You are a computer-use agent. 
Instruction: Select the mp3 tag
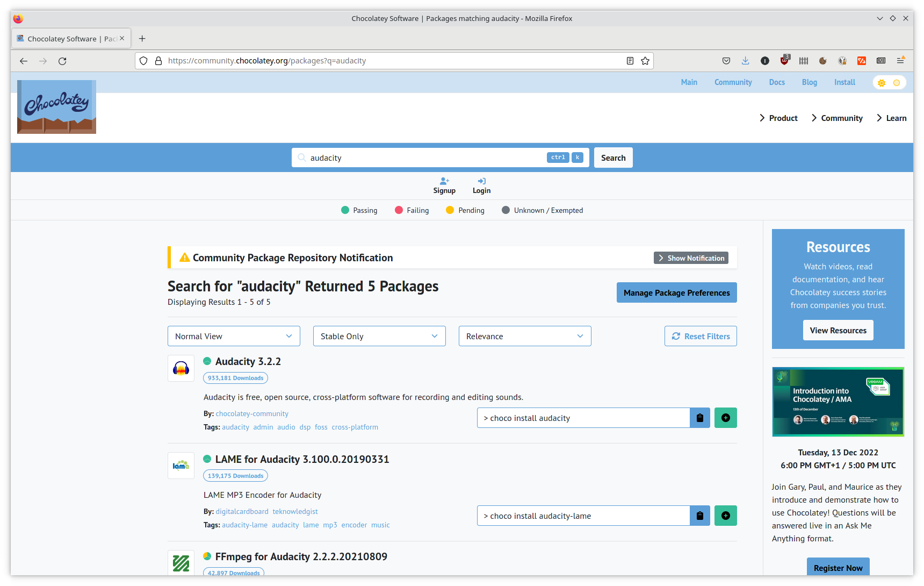point(330,525)
